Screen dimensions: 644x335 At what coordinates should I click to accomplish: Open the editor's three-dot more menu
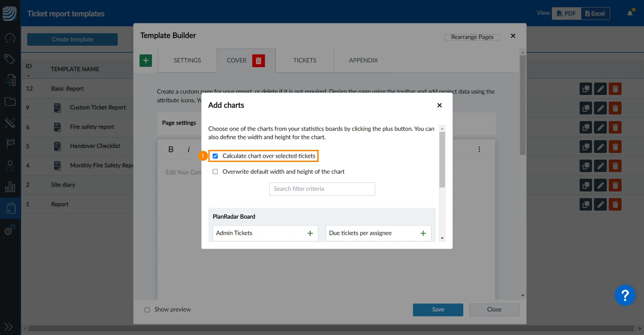point(479,149)
